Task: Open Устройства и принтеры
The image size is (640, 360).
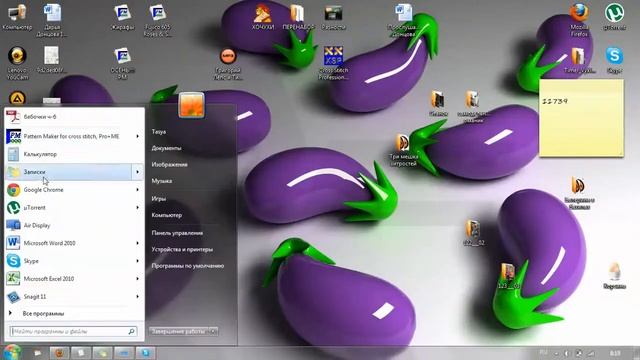Action: [x=182, y=249]
